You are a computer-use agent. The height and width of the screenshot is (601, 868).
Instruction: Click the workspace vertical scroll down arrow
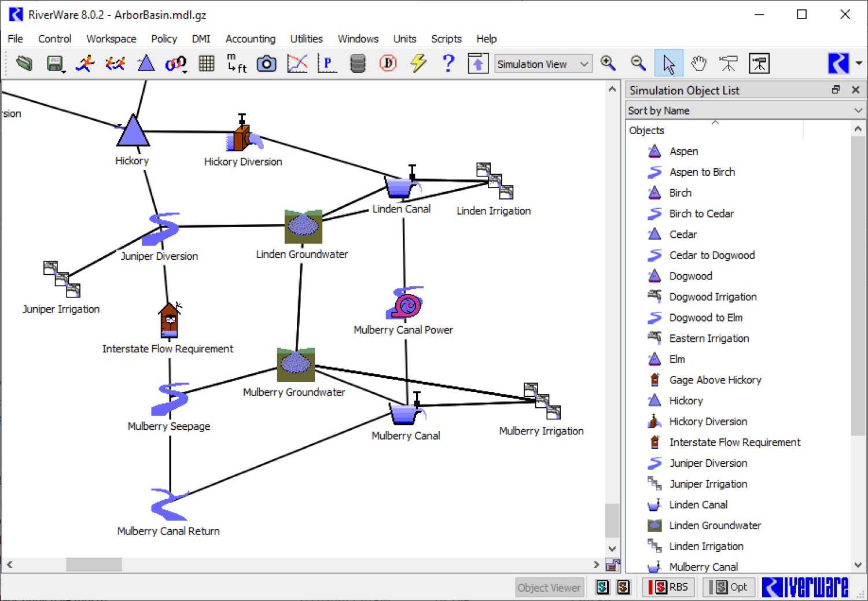click(x=612, y=548)
